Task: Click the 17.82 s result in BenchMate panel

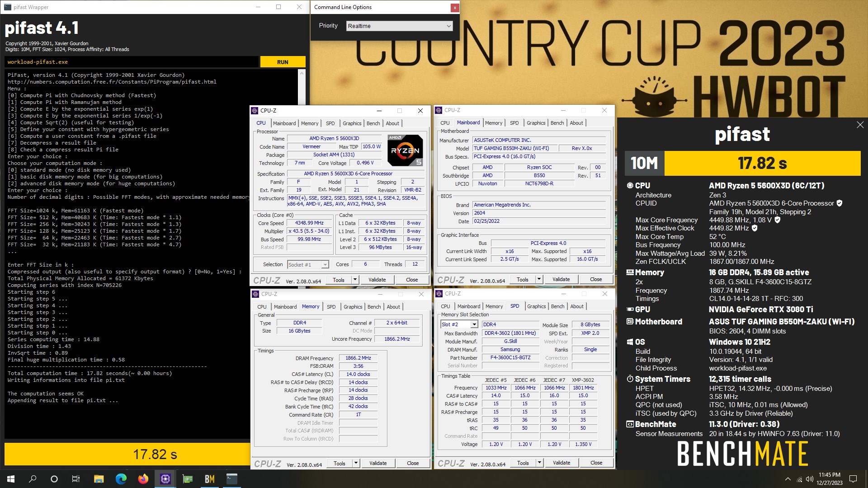Action: click(762, 163)
